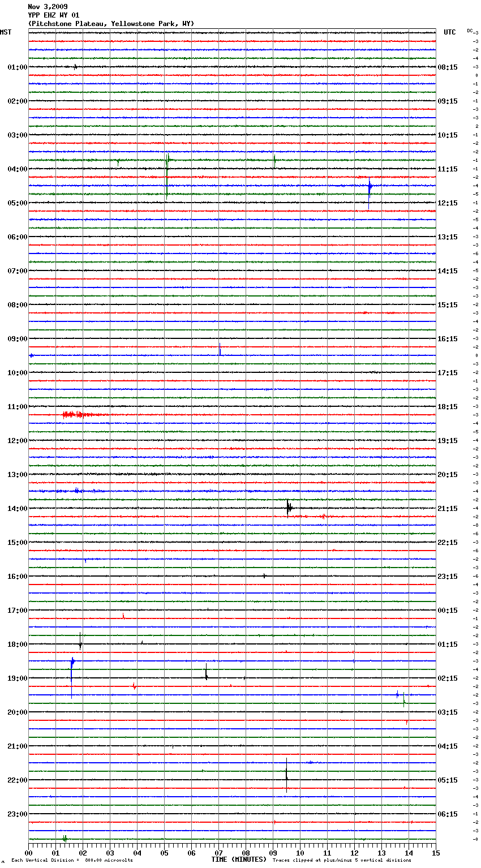The height and width of the screenshot is (868, 481).
Task: Click the "00:15" UTC time label
Action: (x=448, y=611)
